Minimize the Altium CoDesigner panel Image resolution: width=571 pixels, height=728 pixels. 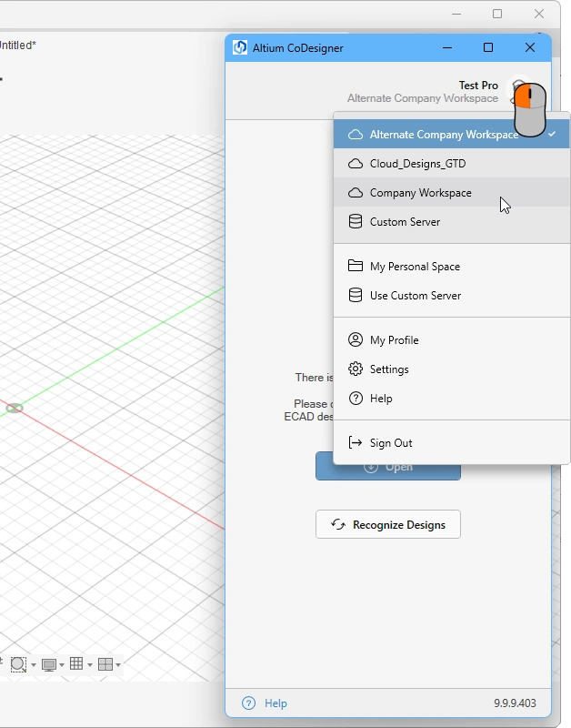pos(447,48)
